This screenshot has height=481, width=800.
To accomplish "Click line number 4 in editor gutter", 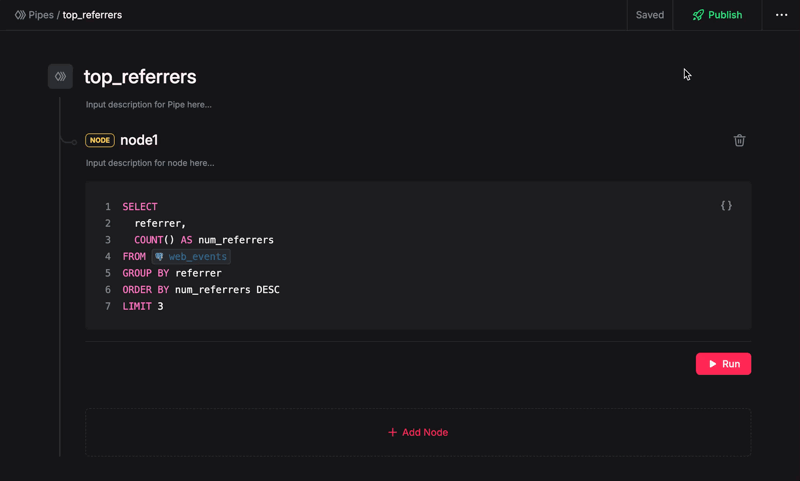I will point(108,257).
